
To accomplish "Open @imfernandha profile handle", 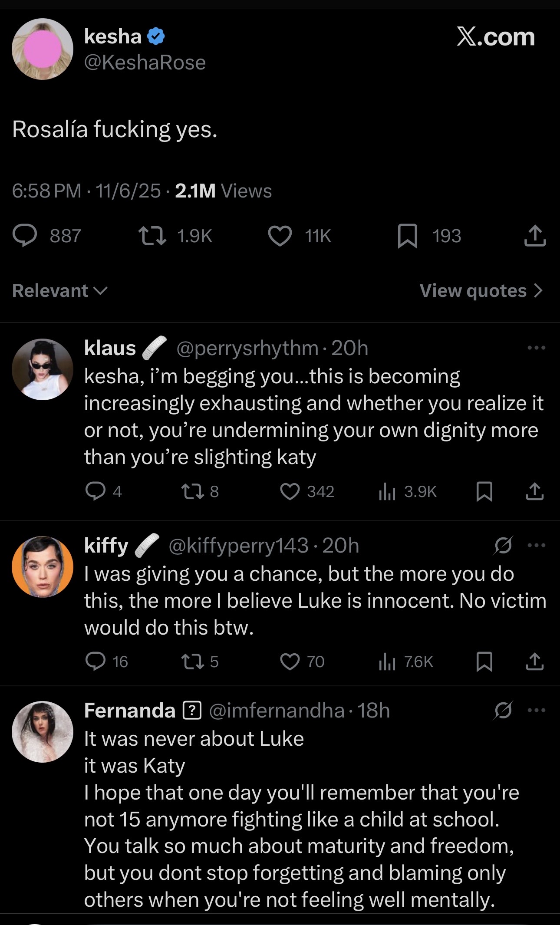I will (x=277, y=711).
